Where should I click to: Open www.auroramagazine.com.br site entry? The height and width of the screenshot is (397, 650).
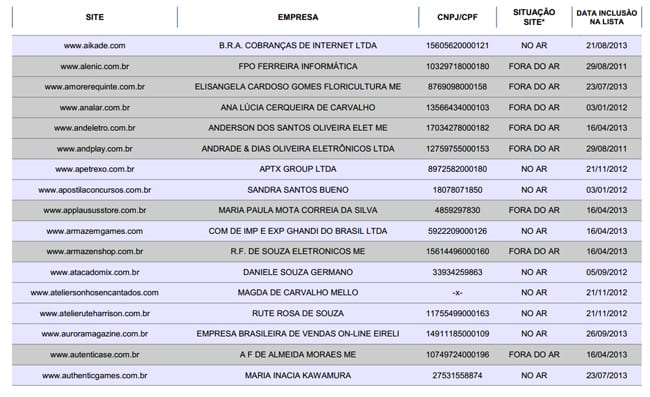pyautogui.click(x=95, y=334)
